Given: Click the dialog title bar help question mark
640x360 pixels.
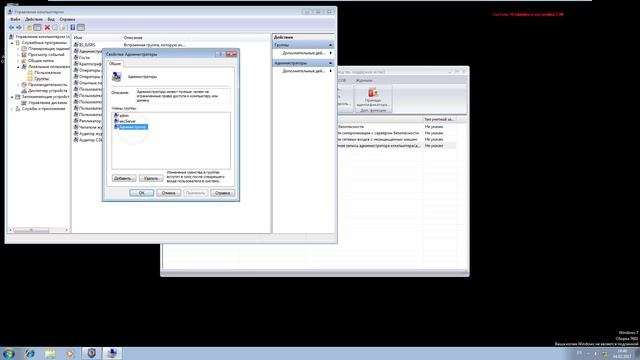Looking at the screenshot, I should [220, 54].
